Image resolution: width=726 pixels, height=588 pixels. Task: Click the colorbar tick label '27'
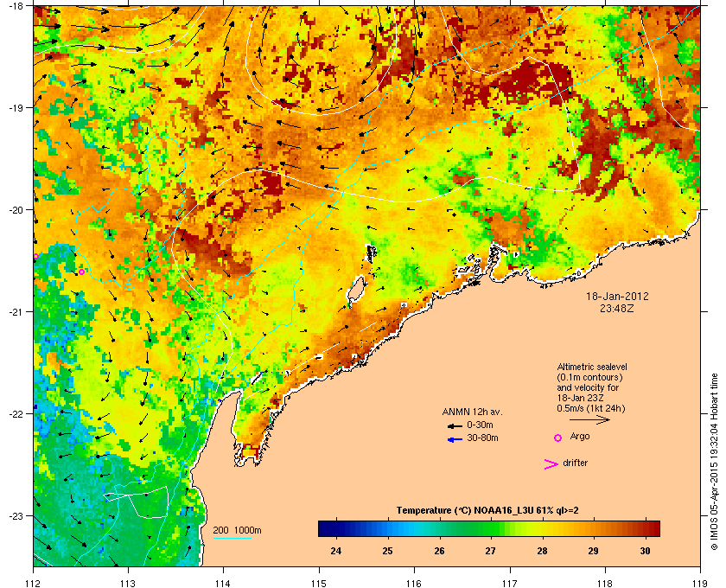490,551
